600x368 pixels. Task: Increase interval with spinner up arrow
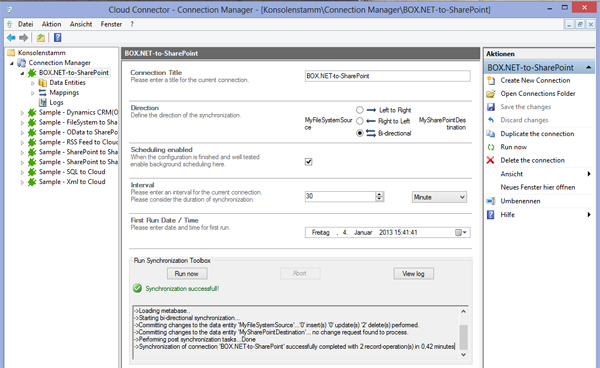379,194
